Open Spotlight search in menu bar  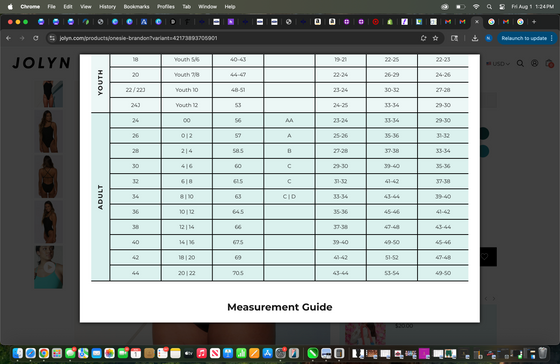click(x=489, y=7)
